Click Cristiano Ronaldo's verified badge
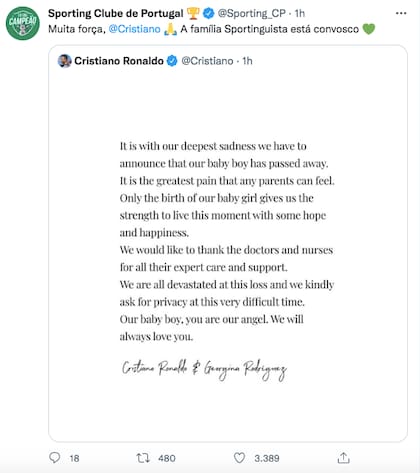The image size is (420, 473). (172, 61)
